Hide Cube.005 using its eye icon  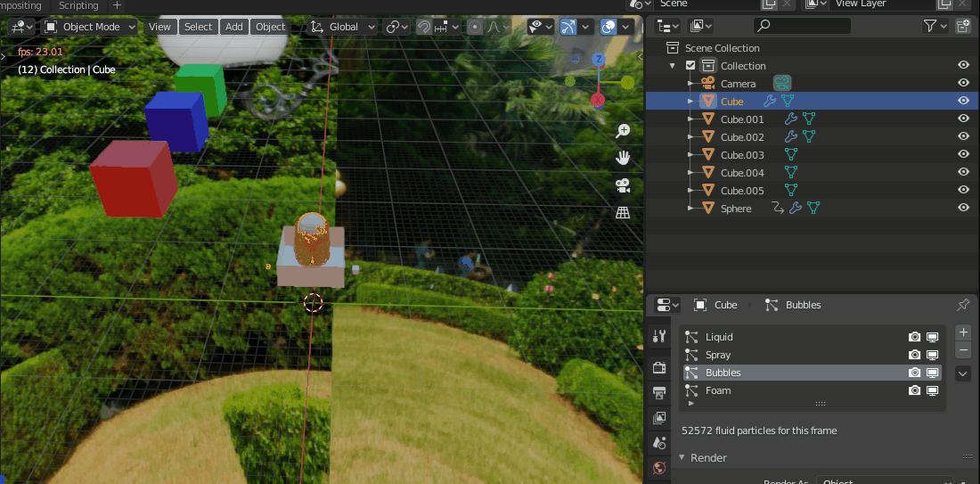pyautogui.click(x=963, y=190)
